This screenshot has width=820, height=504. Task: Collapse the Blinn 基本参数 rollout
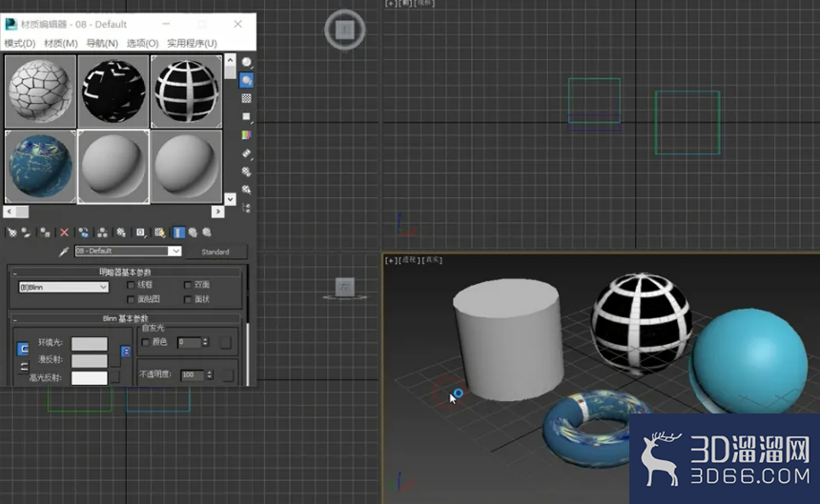click(x=126, y=318)
